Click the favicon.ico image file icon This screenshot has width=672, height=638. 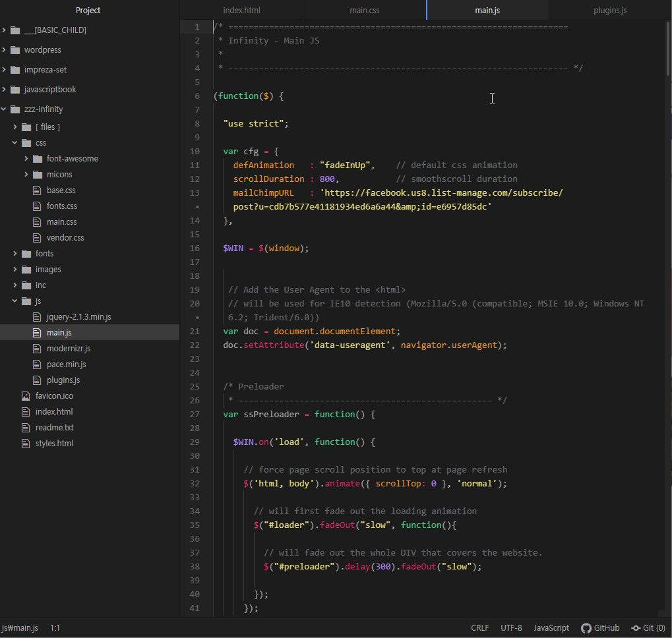26,396
